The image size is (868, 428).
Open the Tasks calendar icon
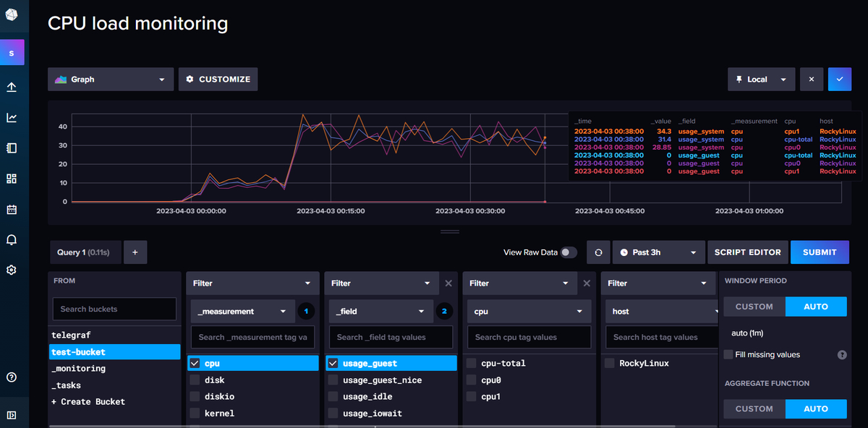click(12, 208)
